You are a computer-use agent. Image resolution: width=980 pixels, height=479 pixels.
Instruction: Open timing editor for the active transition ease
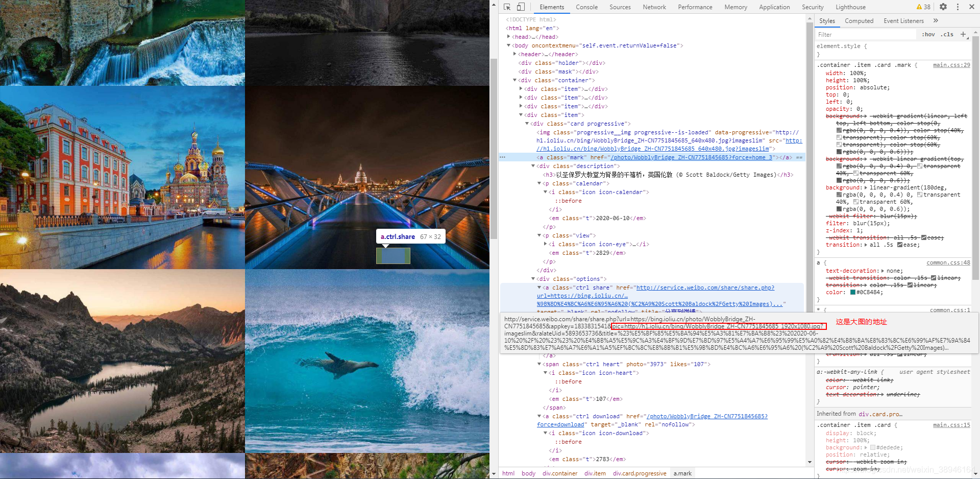pos(900,245)
